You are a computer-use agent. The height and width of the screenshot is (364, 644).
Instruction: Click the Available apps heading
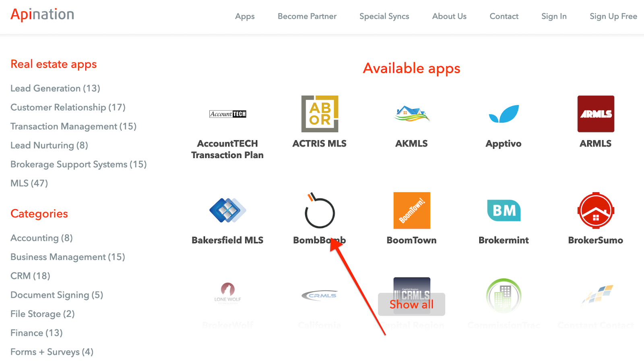pyautogui.click(x=411, y=69)
